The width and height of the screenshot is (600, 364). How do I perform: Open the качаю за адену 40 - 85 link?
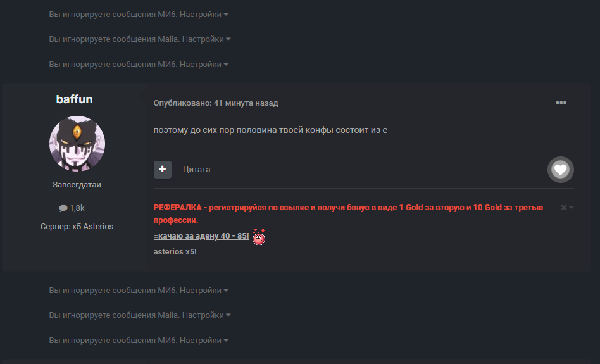pyautogui.click(x=201, y=236)
